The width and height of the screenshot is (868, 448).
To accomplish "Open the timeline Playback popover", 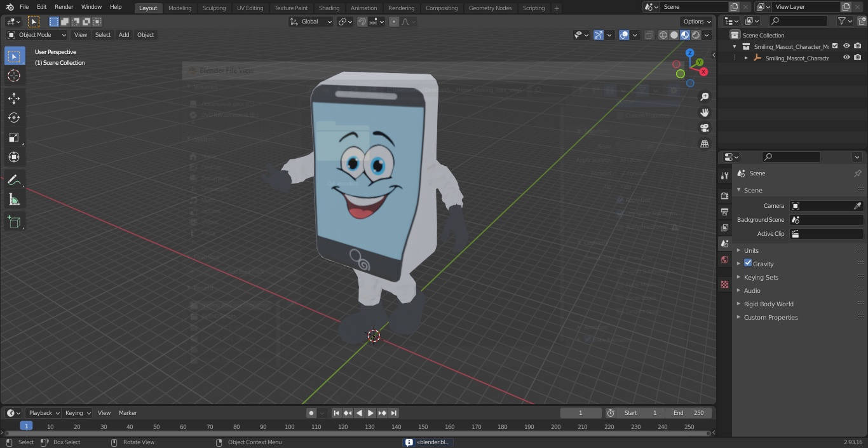I will coord(44,413).
